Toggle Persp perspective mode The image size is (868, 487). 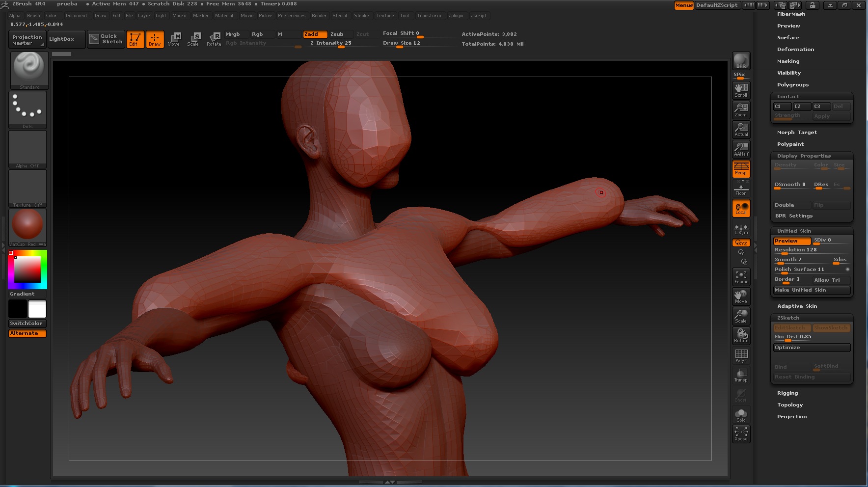[741, 169]
